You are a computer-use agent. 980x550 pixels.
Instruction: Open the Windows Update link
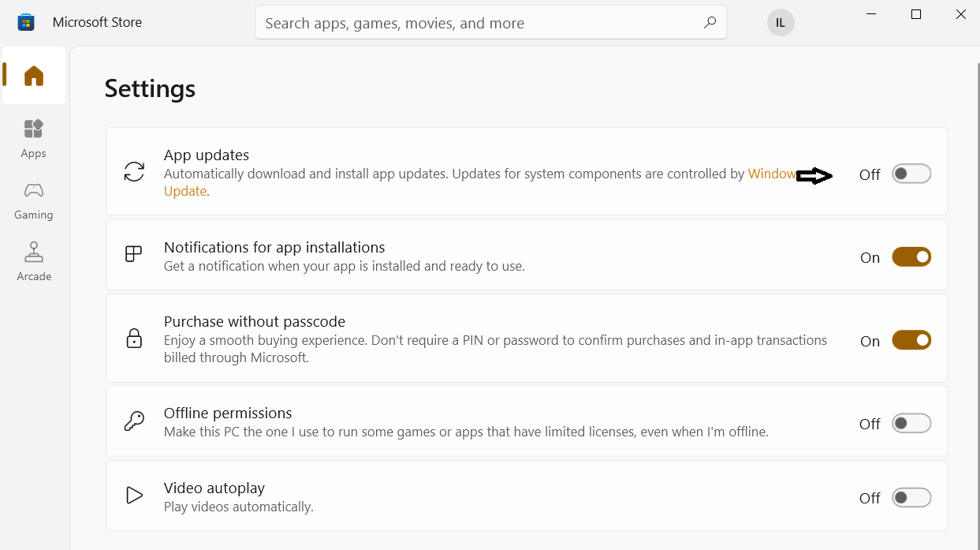(x=185, y=191)
